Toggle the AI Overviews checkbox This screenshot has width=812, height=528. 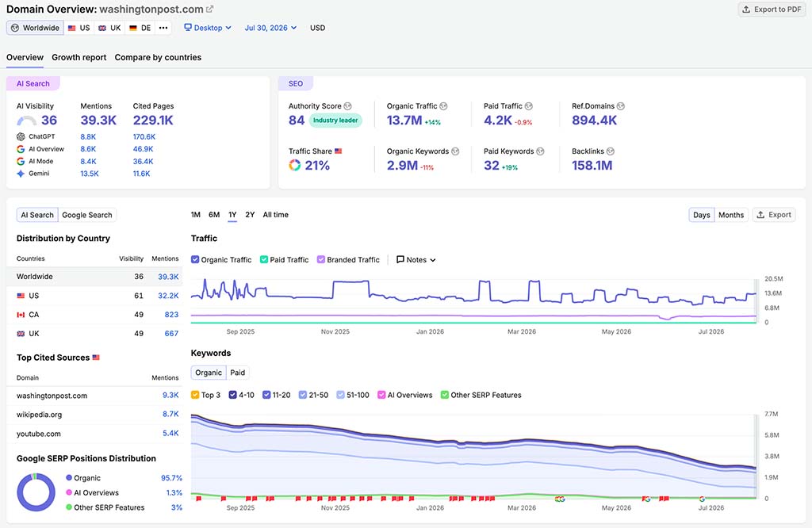[381, 395]
